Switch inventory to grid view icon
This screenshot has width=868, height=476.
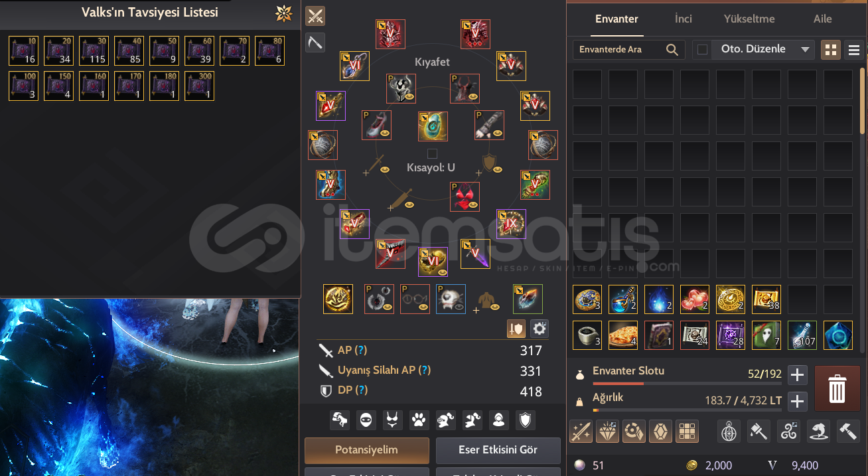[830, 50]
